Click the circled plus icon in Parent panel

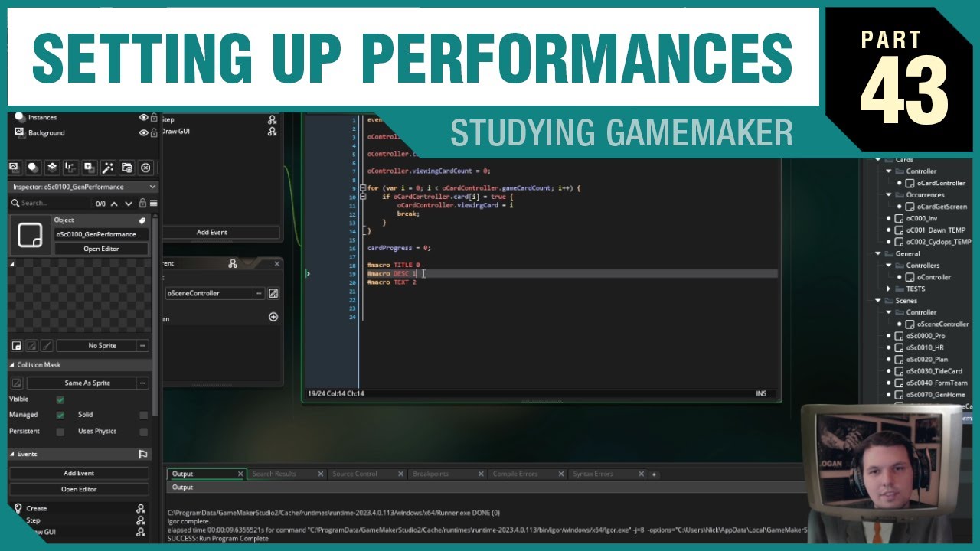coord(273,317)
